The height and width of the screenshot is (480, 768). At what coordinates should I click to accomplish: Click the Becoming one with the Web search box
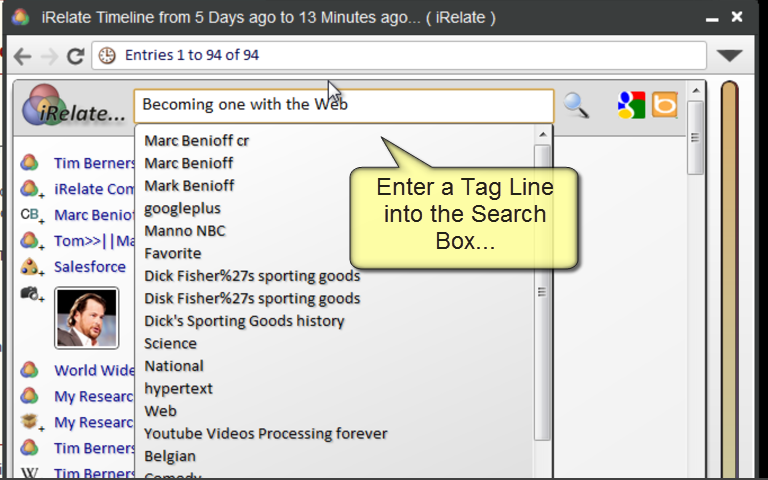click(x=344, y=105)
